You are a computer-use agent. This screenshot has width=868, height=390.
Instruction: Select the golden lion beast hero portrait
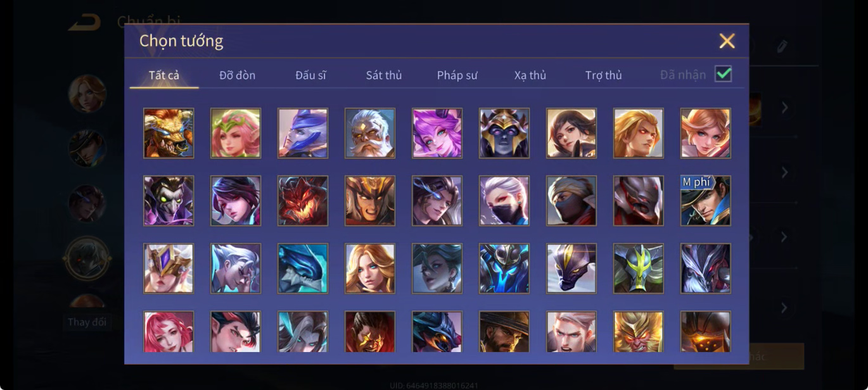point(169,133)
